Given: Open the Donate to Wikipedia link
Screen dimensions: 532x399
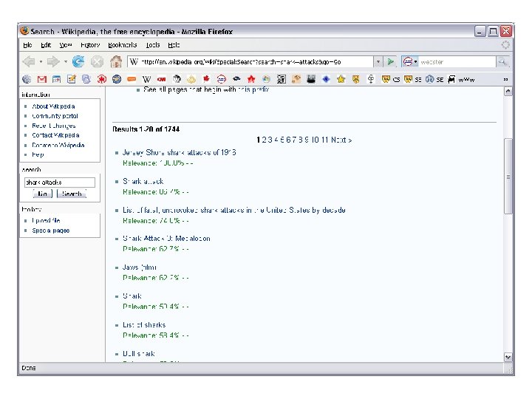Looking at the screenshot, I should pyautogui.click(x=58, y=145).
